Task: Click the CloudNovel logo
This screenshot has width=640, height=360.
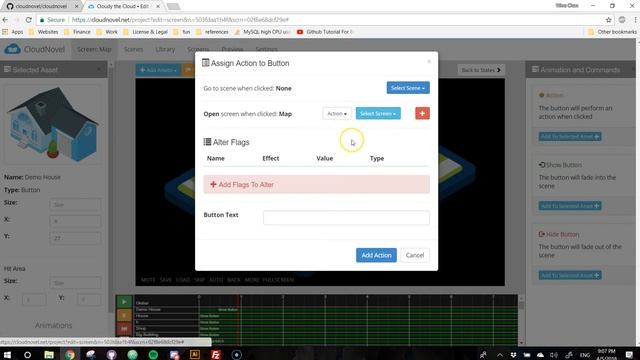Action: point(34,49)
